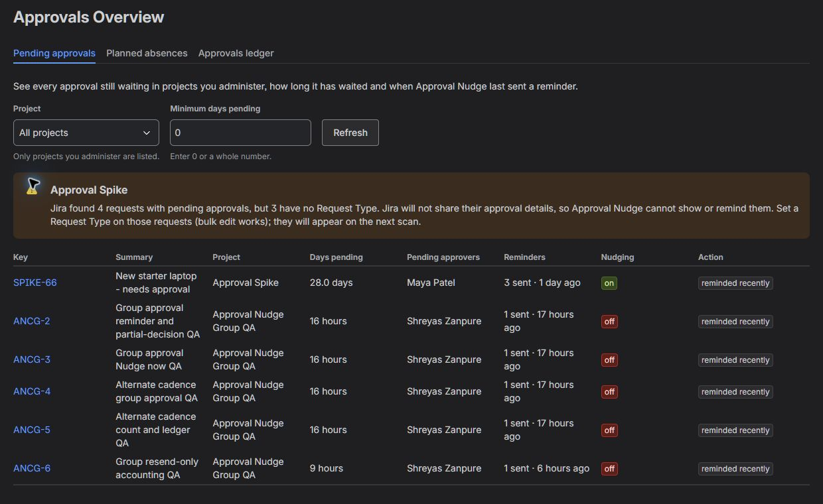Open the SPIKE-66 issue link
The image size is (823, 504).
pos(35,283)
